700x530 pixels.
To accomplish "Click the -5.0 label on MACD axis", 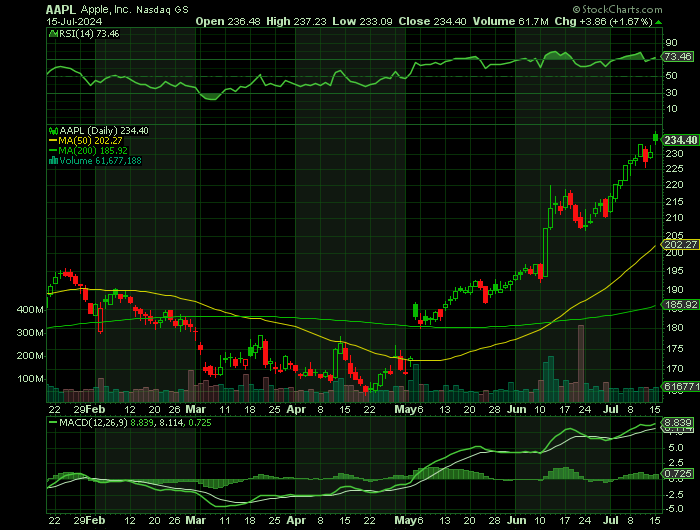I will tap(674, 509).
